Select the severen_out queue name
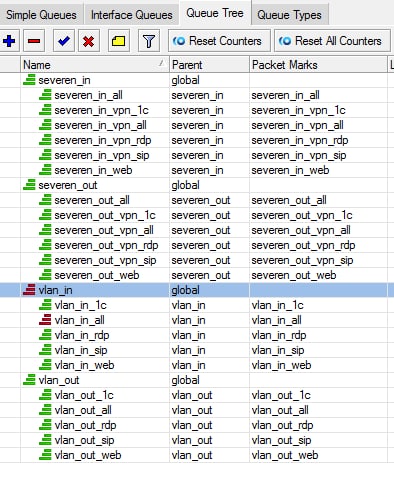Screen dimensions: 394x486 tap(68, 185)
